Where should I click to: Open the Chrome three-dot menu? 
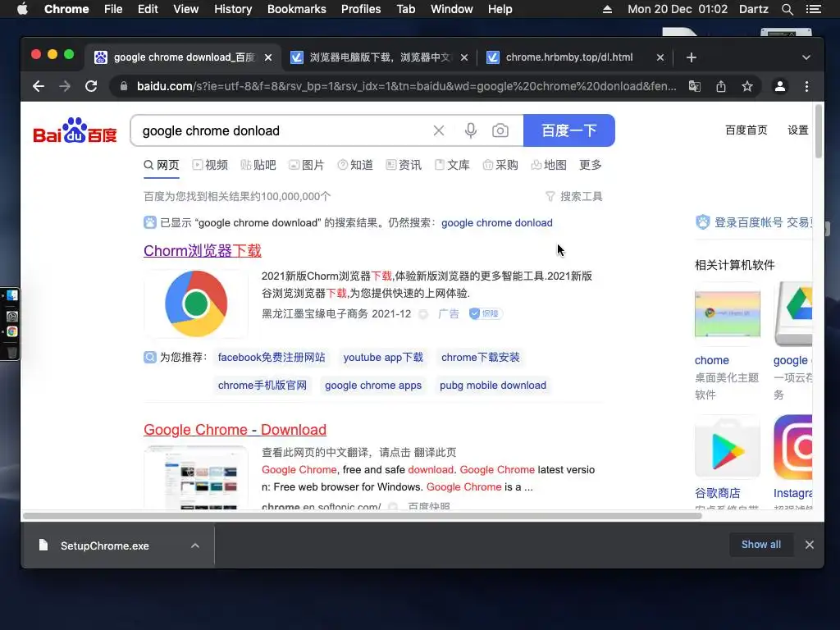point(807,86)
